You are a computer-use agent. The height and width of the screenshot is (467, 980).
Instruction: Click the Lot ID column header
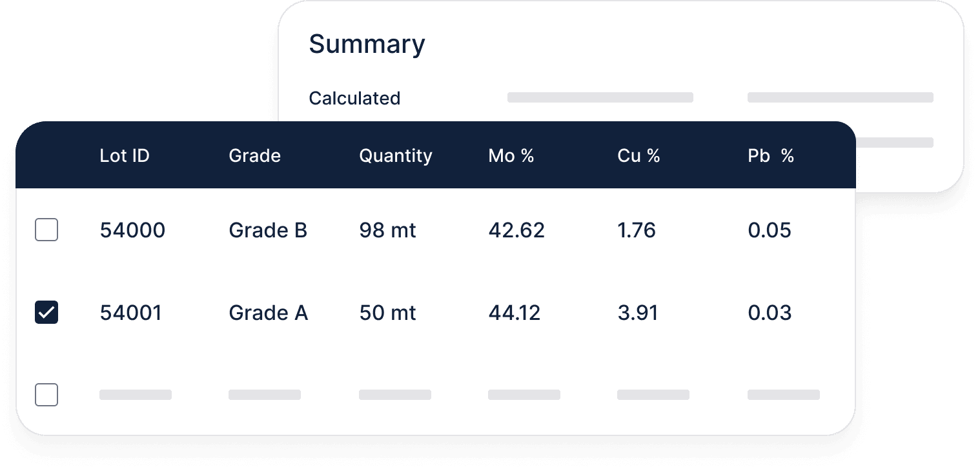pos(125,156)
